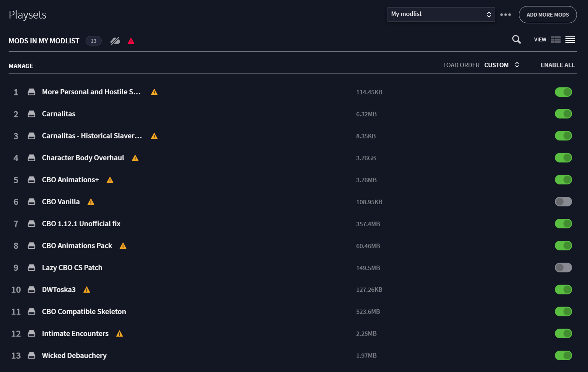Click the red missing-mods warning icon
The image size is (588, 372).
point(131,41)
